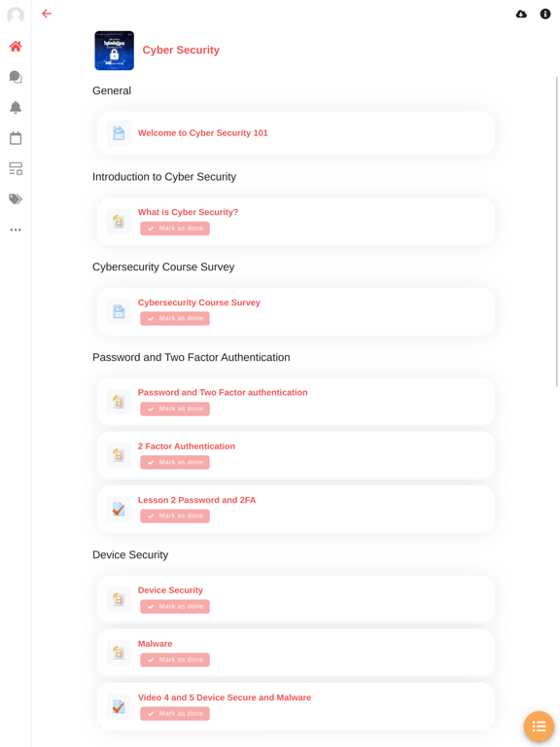
Task: Click the back arrow at top
Action: point(47,14)
